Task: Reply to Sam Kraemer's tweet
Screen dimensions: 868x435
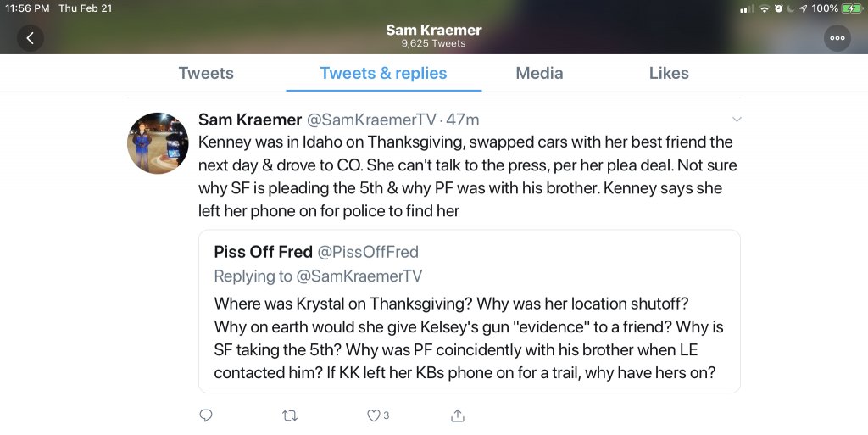Action: [205, 415]
